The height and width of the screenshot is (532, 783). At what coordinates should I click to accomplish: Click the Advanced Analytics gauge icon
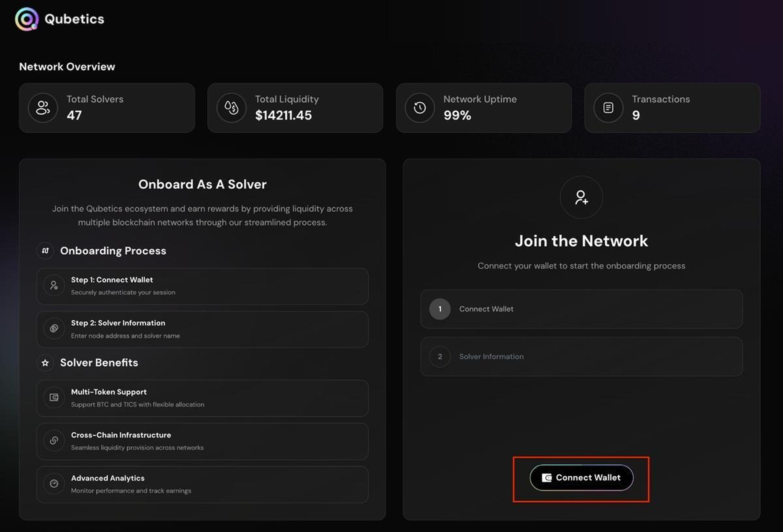pyautogui.click(x=54, y=484)
